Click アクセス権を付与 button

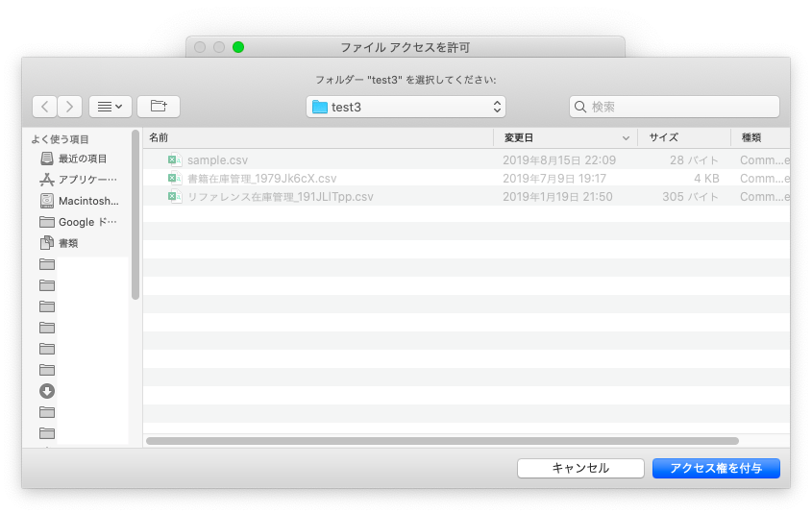[x=716, y=468]
